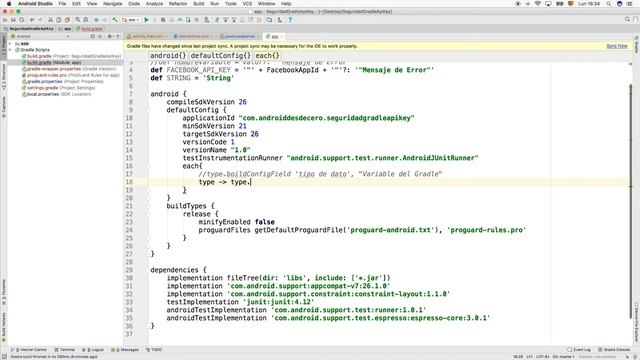Click the Wi-Fi status icon in menu bar
Screen dimensions: 640x360
pos(538,3)
